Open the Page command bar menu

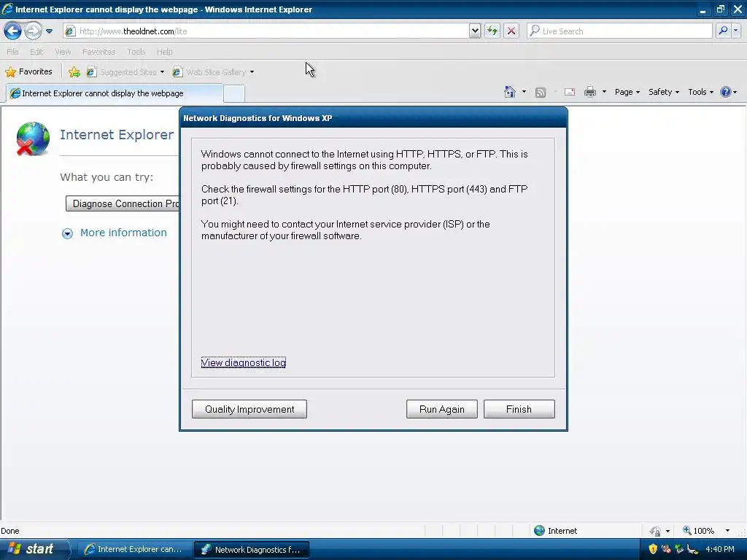click(x=627, y=92)
